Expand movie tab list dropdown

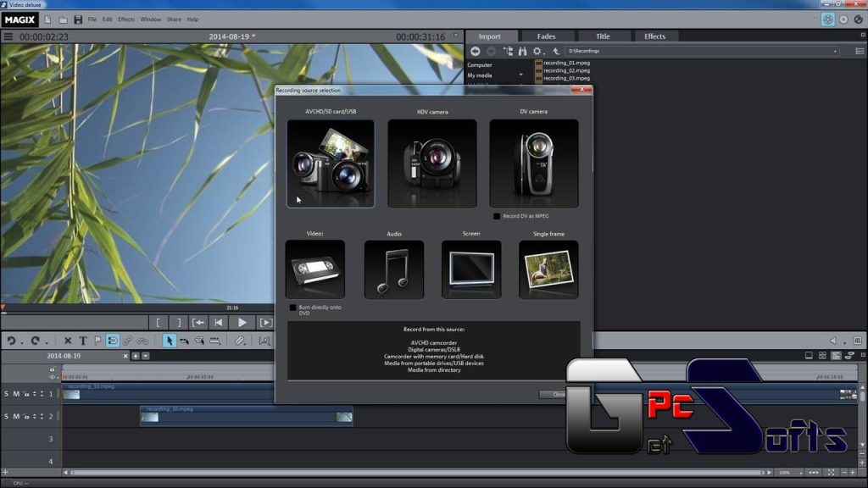coord(146,357)
